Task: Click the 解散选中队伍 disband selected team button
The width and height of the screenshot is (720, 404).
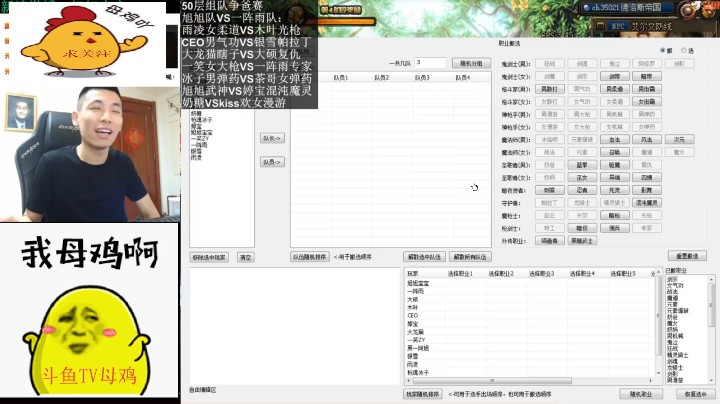Action: tap(424, 257)
